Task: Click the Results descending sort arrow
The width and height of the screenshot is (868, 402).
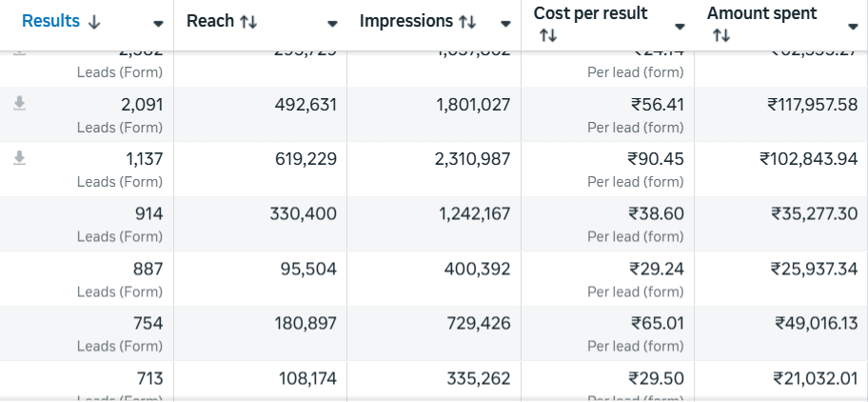Action: (x=93, y=22)
